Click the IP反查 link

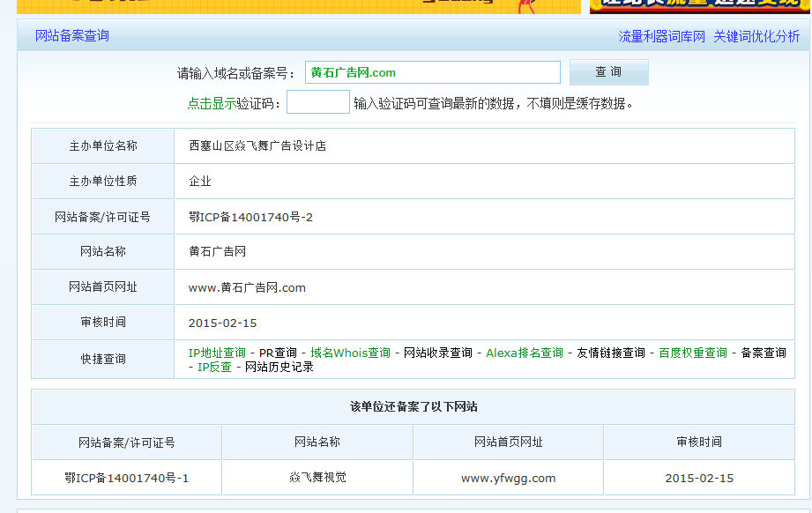click(214, 367)
